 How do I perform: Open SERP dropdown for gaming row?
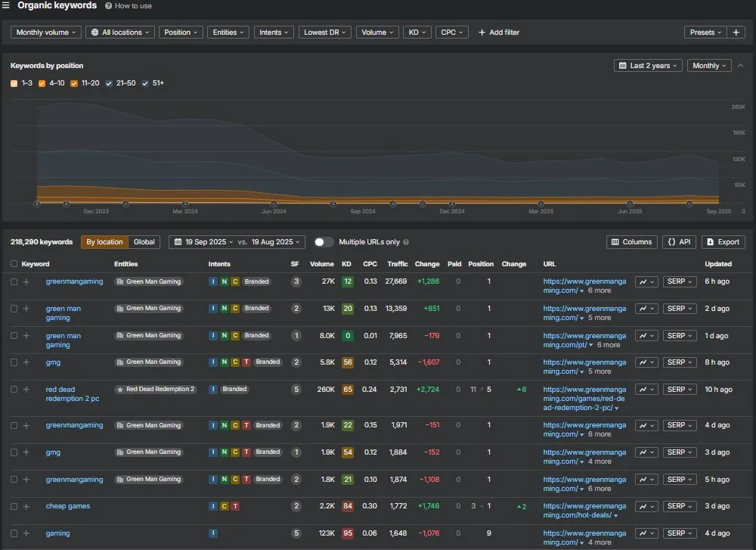point(680,533)
